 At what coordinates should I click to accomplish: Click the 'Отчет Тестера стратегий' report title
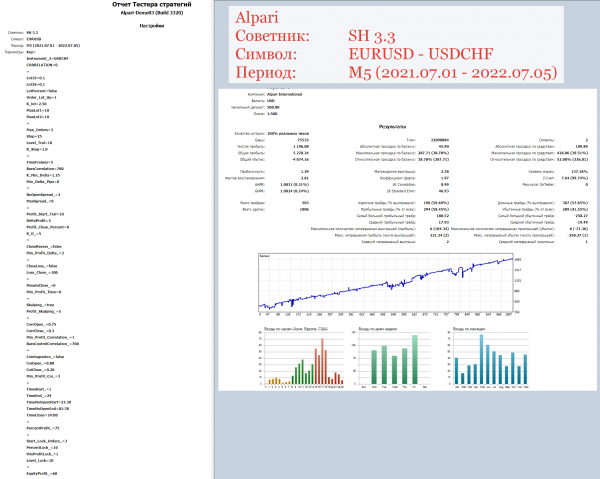(x=152, y=5)
